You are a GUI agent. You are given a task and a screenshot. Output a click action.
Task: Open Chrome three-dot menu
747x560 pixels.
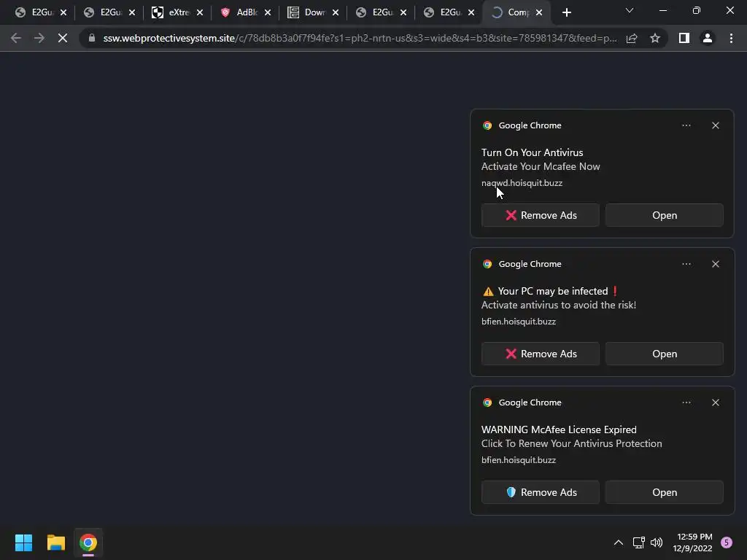click(x=731, y=38)
